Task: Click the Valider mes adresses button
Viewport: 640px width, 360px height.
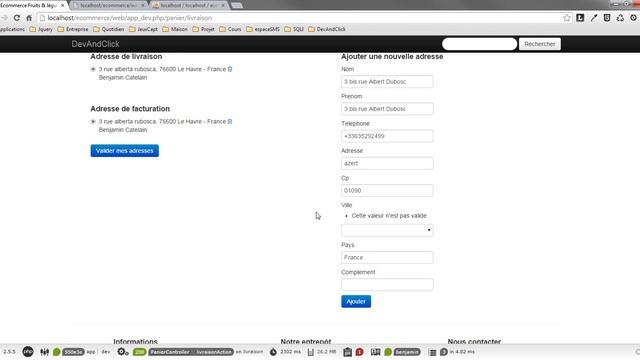Action: coord(124,151)
